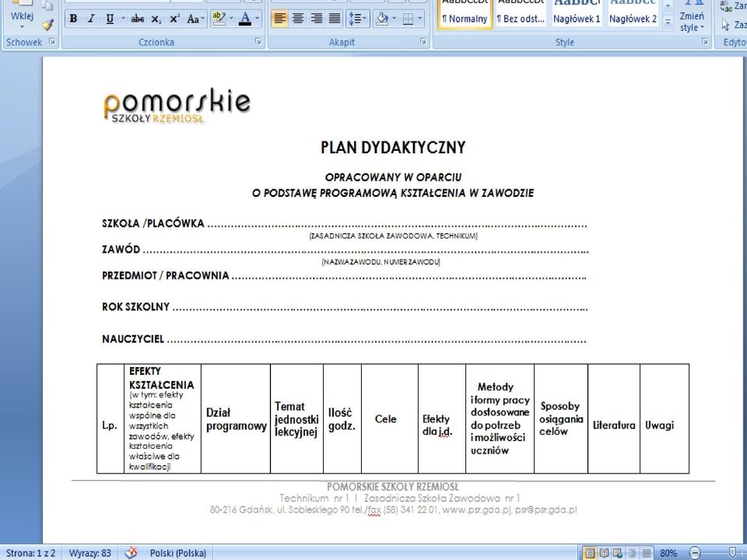Open the Czcionka font dialog launcher
The image size is (747, 560).
(258, 42)
